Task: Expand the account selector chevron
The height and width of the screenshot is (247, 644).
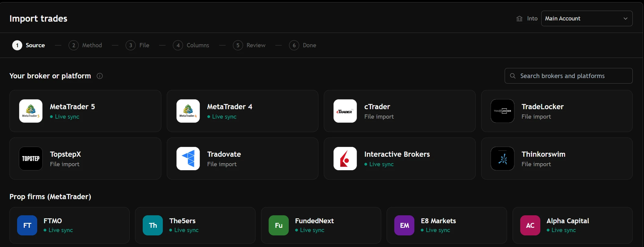Action: [625, 19]
